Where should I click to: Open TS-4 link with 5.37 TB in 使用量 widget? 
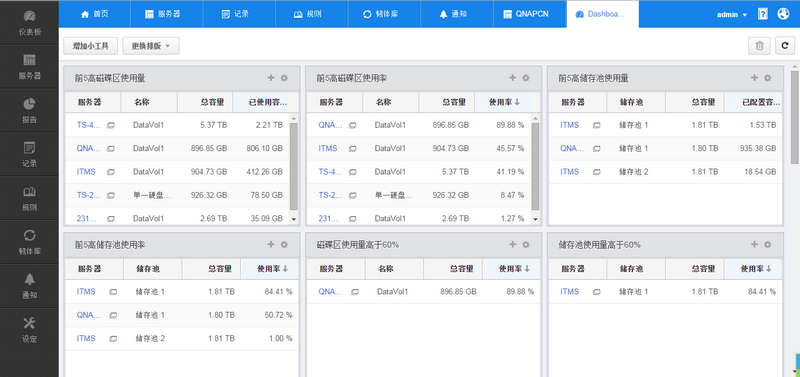(x=88, y=125)
